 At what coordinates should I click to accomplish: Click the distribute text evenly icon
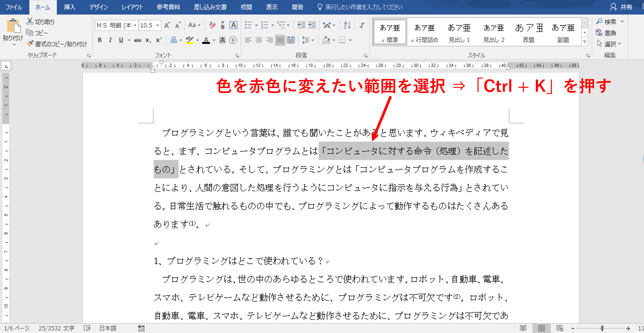coord(291,40)
